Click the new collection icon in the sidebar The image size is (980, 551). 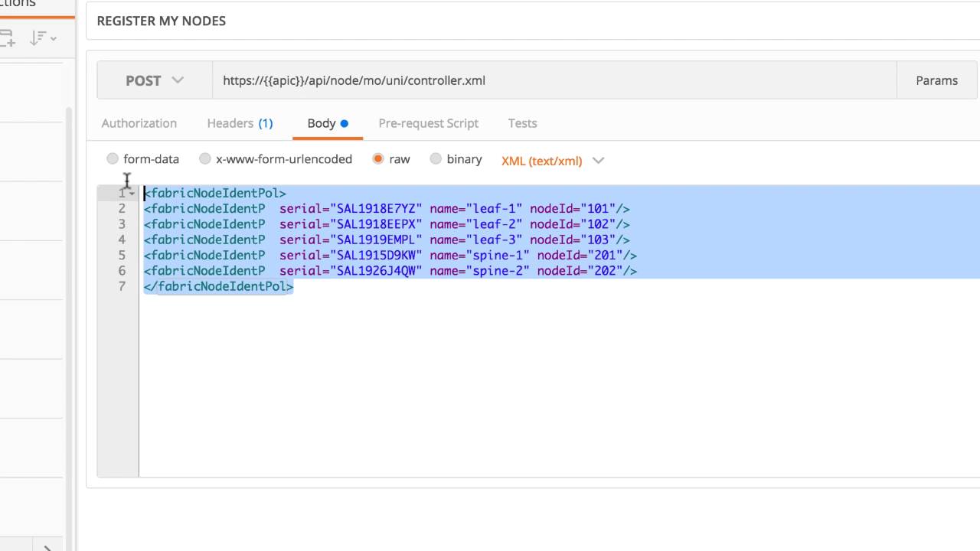pyautogui.click(x=7, y=37)
